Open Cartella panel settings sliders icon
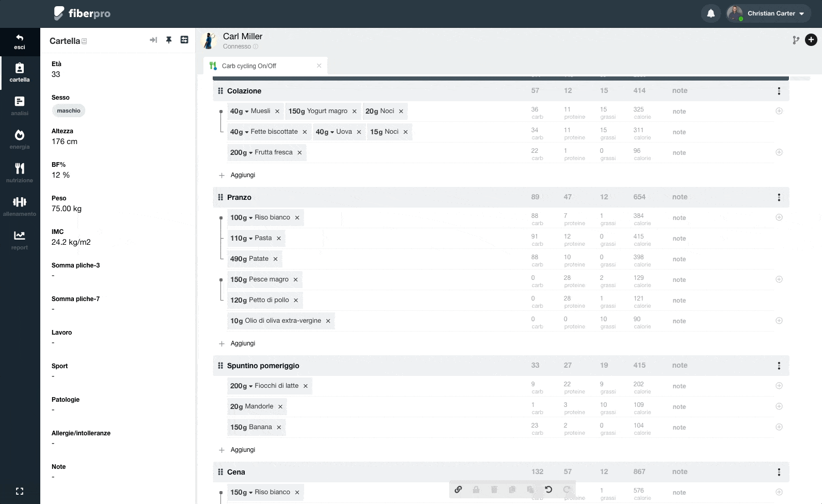Image resolution: width=822 pixels, height=504 pixels. point(184,40)
